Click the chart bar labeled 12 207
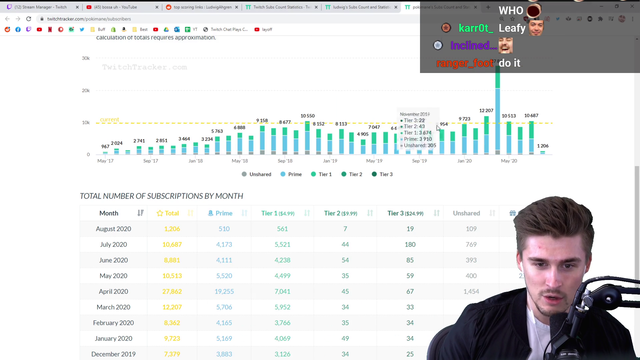The width and height of the screenshot is (640, 360). coord(486,135)
